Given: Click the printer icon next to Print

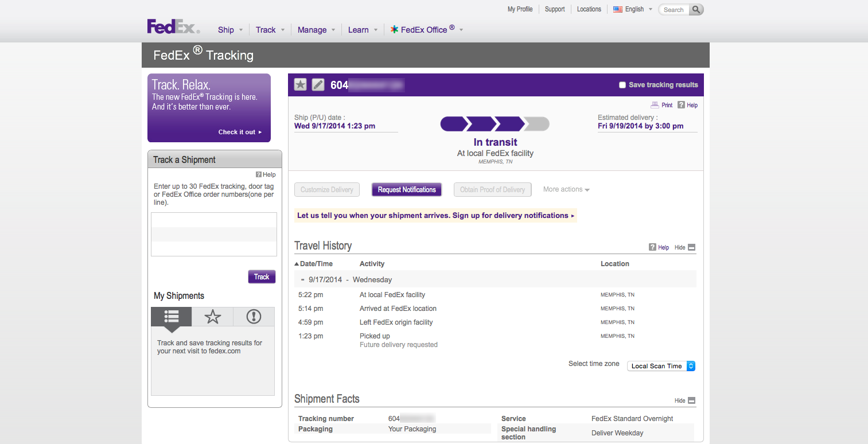Looking at the screenshot, I should pos(655,105).
